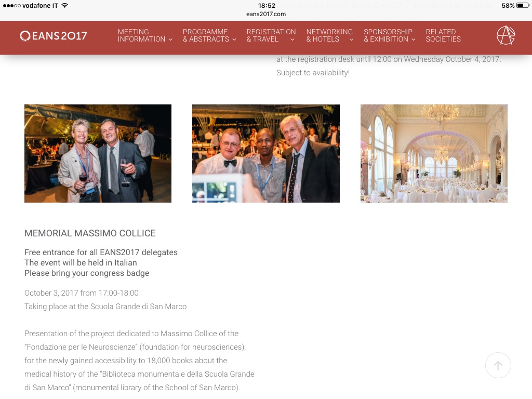Click the scroll-to-top arrow button
Image resolution: width=532 pixels, height=399 pixels.
498,365
